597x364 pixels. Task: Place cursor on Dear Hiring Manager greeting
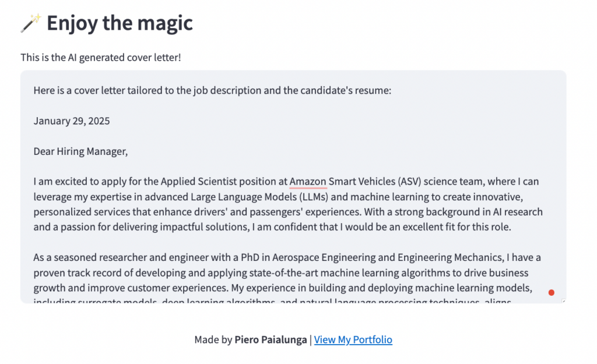pos(80,151)
